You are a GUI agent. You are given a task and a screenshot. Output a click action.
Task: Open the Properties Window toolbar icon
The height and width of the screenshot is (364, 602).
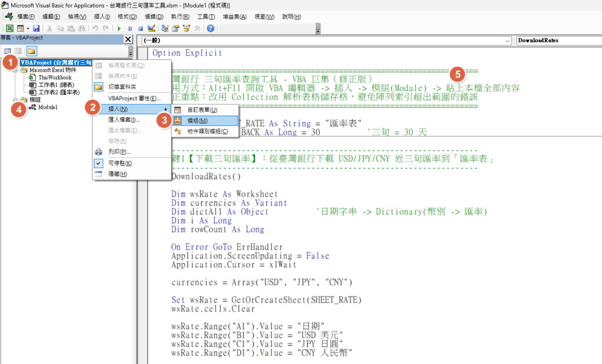click(x=175, y=28)
